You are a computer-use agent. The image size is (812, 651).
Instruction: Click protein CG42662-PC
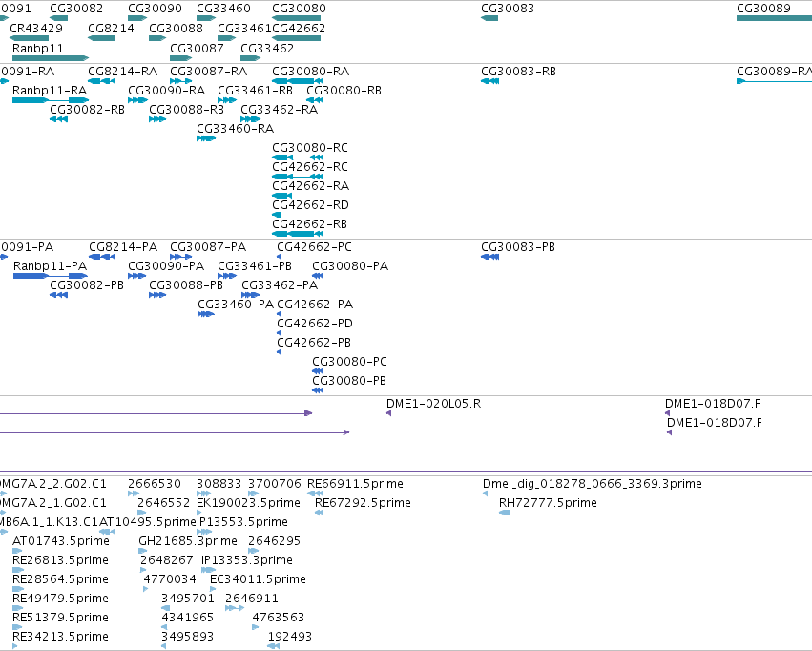314,246
